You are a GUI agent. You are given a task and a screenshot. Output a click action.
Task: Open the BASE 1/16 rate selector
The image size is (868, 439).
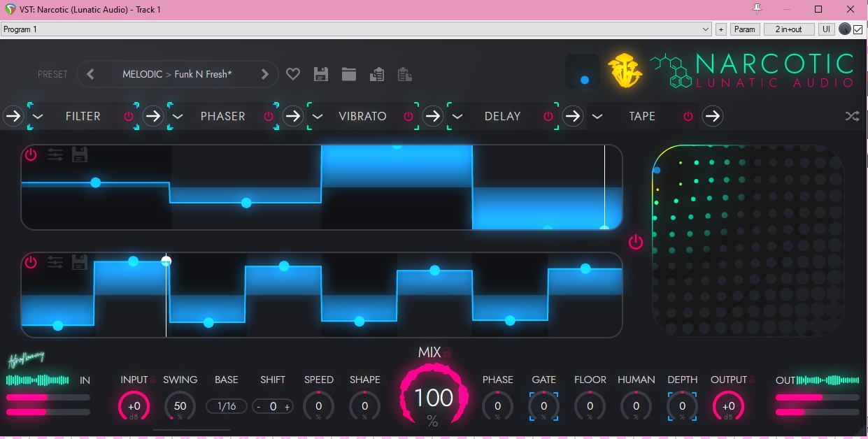click(227, 406)
